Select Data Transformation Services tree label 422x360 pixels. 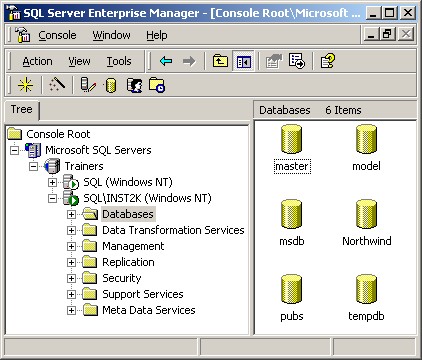pos(173,230)
